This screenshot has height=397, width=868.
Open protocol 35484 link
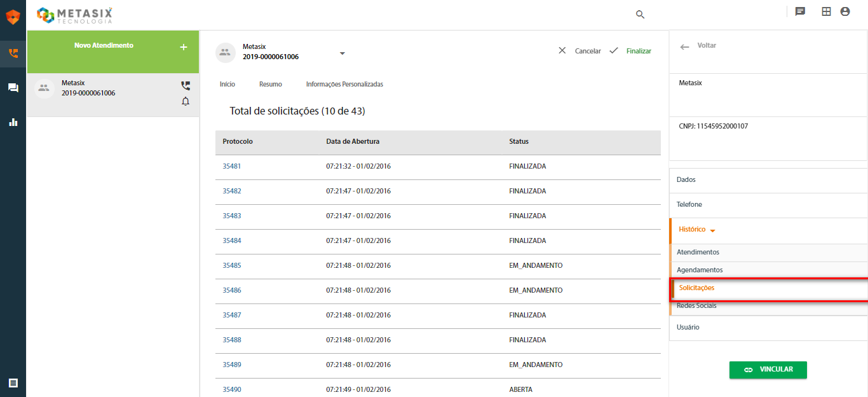pos(232,240)
